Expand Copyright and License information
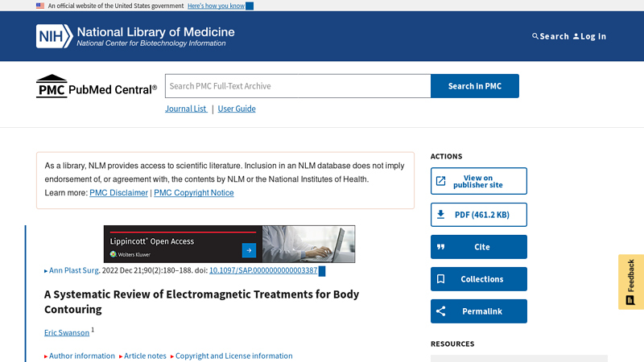 tap(233, 356)
